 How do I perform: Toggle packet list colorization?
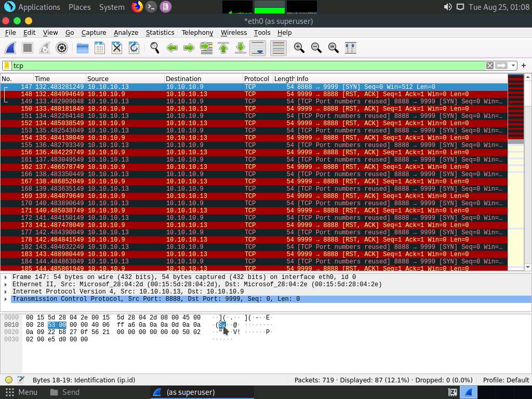278,48
